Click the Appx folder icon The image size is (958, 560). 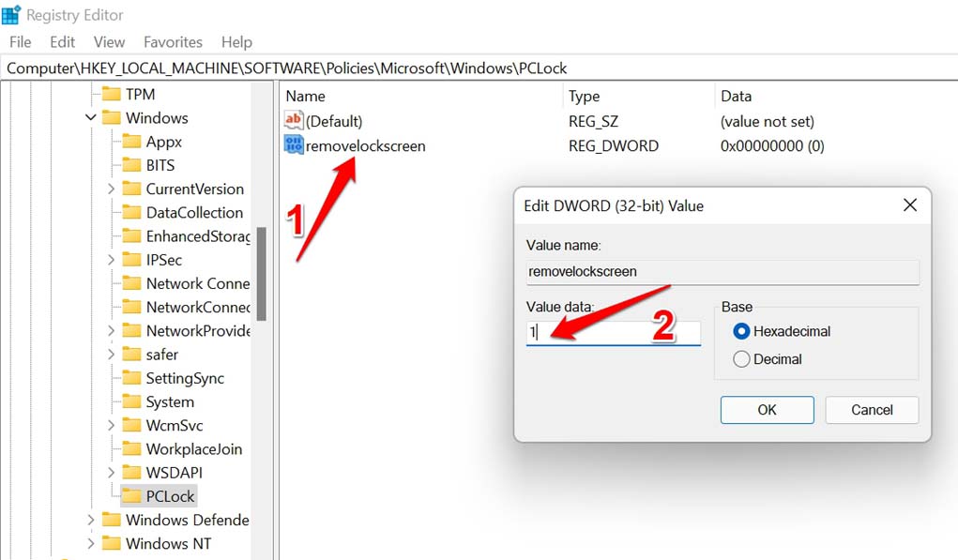131,142
